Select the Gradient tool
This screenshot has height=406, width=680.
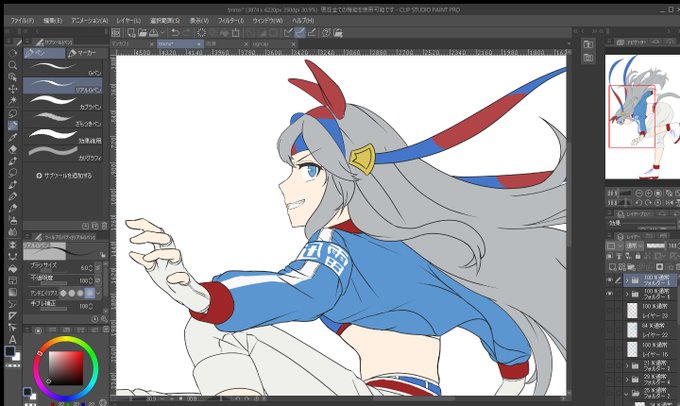13,292
